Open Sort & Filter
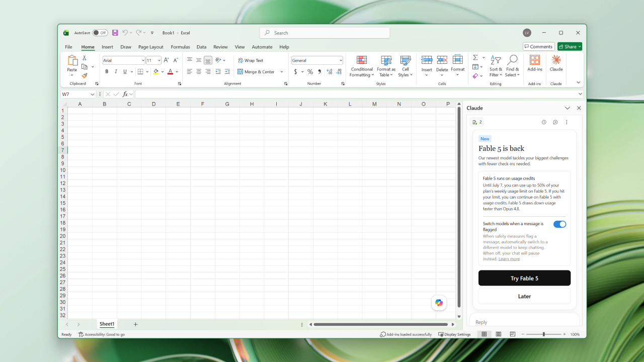The image size is (644, 362). click(496, 66)
